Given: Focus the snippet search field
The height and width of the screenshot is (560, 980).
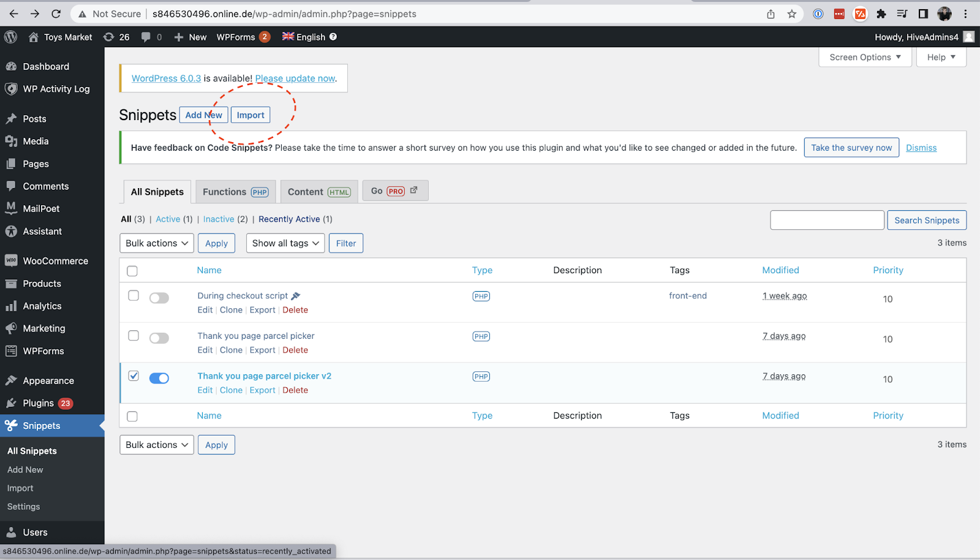Looking at the screenshot, I should click(x=827, y=220).
